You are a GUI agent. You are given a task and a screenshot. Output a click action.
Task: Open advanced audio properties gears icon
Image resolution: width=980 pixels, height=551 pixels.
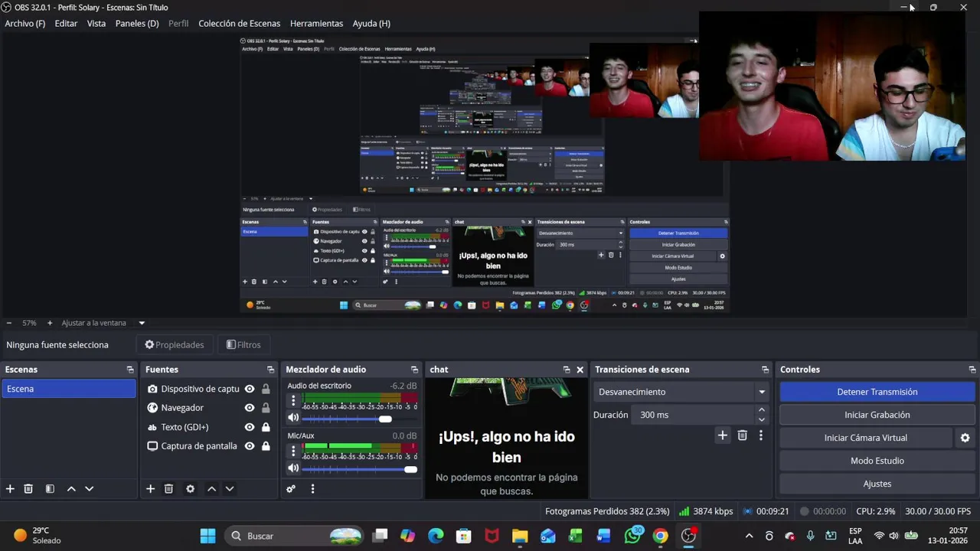point(291,489)
